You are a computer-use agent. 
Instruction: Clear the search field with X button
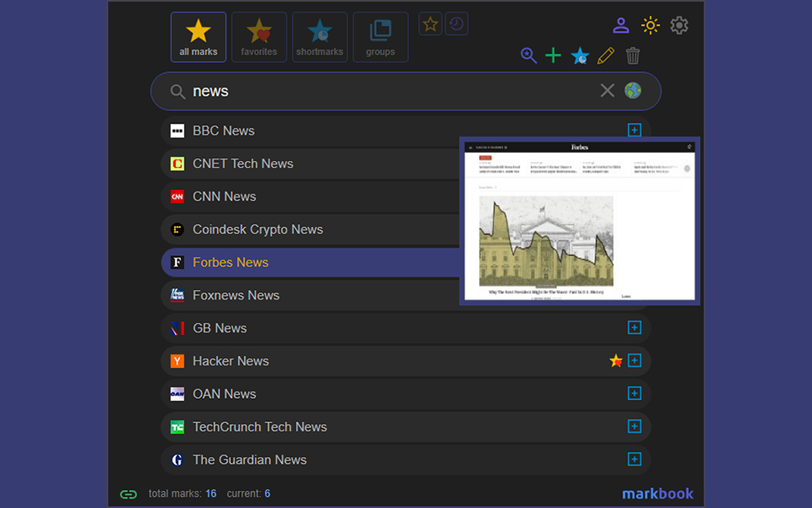coord(607,91)
